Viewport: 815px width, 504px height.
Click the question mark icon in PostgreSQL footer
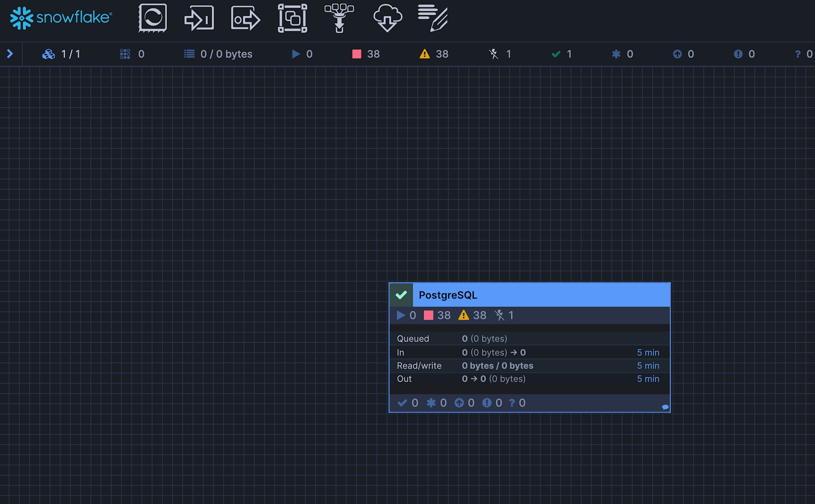(x=512, y=403)
